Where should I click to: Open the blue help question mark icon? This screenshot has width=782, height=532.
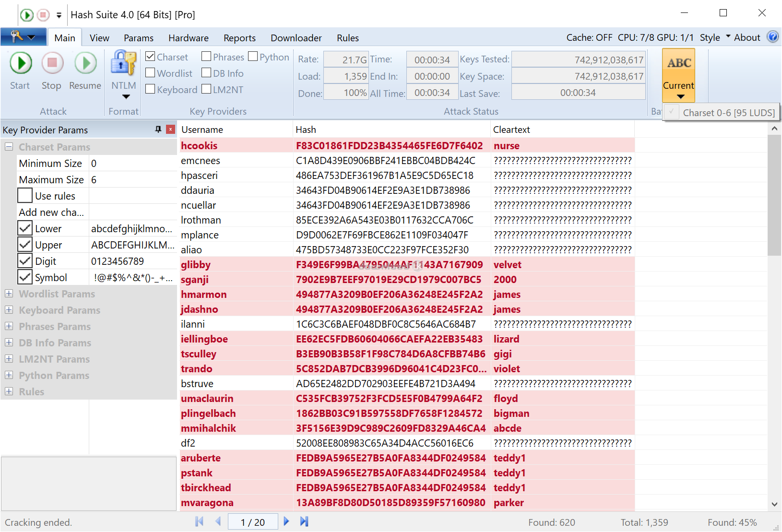[772, 37]
